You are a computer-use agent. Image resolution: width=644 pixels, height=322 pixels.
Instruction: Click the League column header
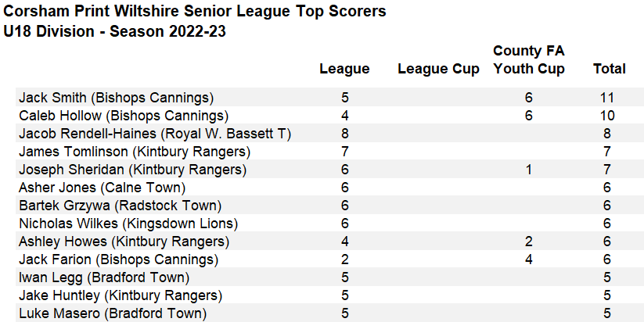pyautogui.click(x=344, y=69)
